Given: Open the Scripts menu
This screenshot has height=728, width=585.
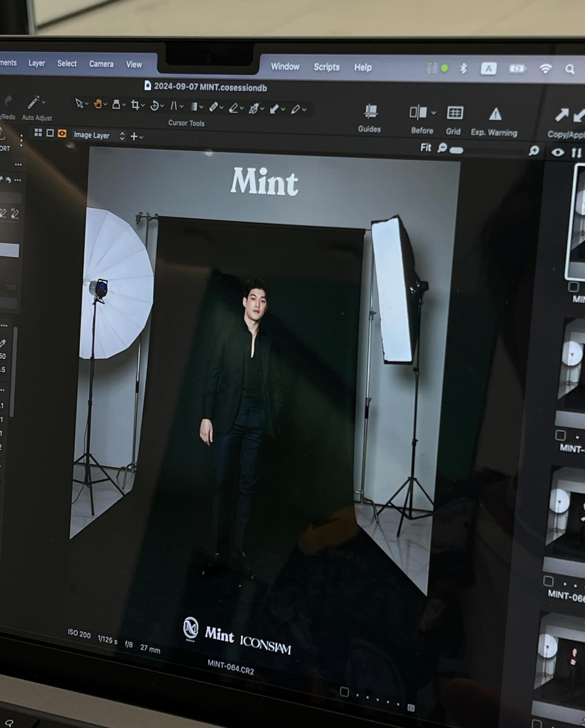Looking at the screenshot, I should pos(327,67).
